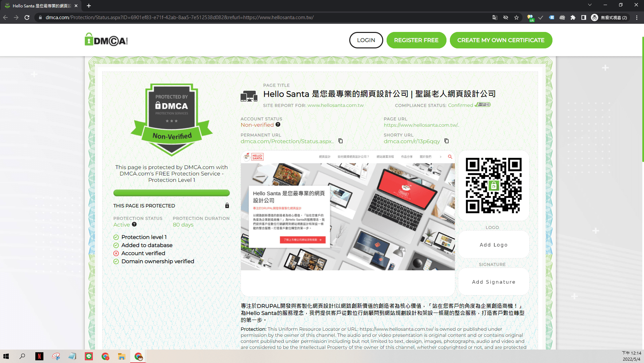The image size is (644, 363).
Task: Open the Extensions puzzle icon
Action: [573, 17]
